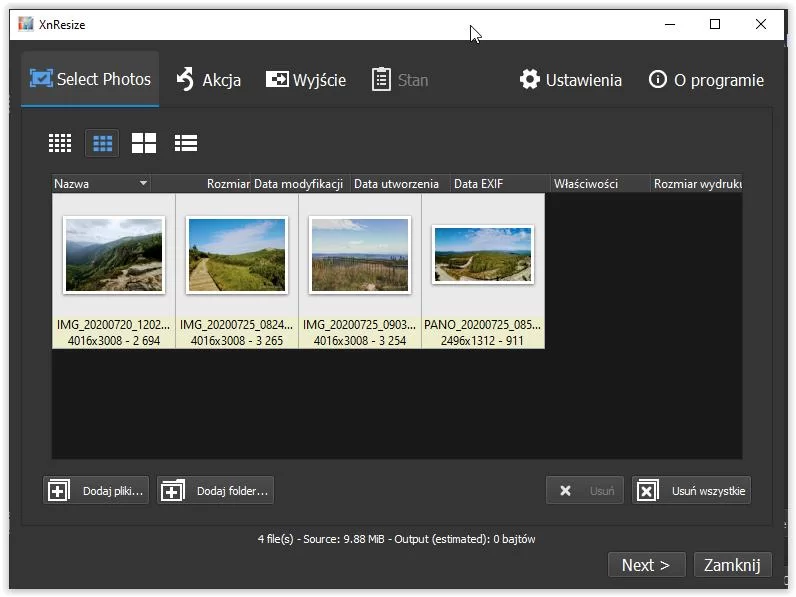The height and width of the screenshot is (597, 796).
Task: Go to the Select Photos tab
Action: point(90,79)
